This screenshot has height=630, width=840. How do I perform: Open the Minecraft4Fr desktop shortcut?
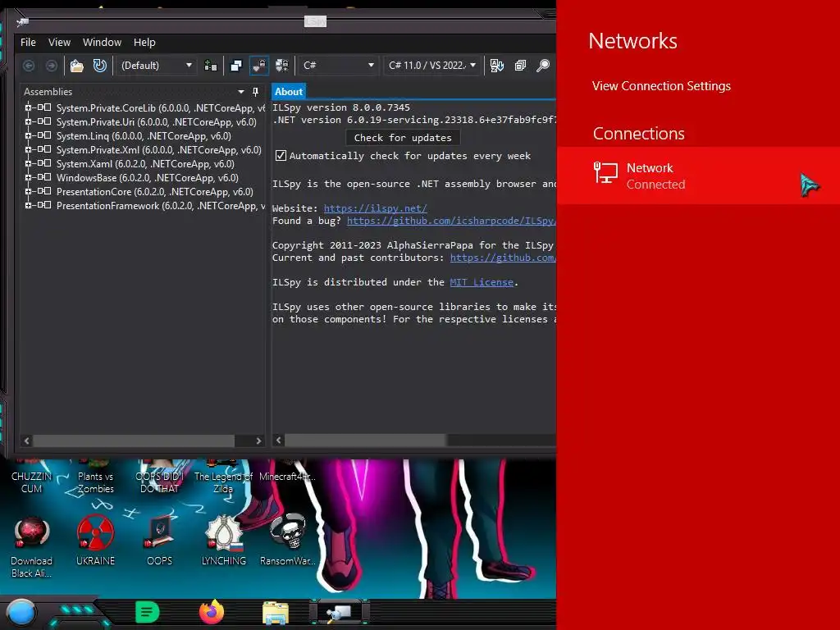pyautogui.click(x=287, y=472)
